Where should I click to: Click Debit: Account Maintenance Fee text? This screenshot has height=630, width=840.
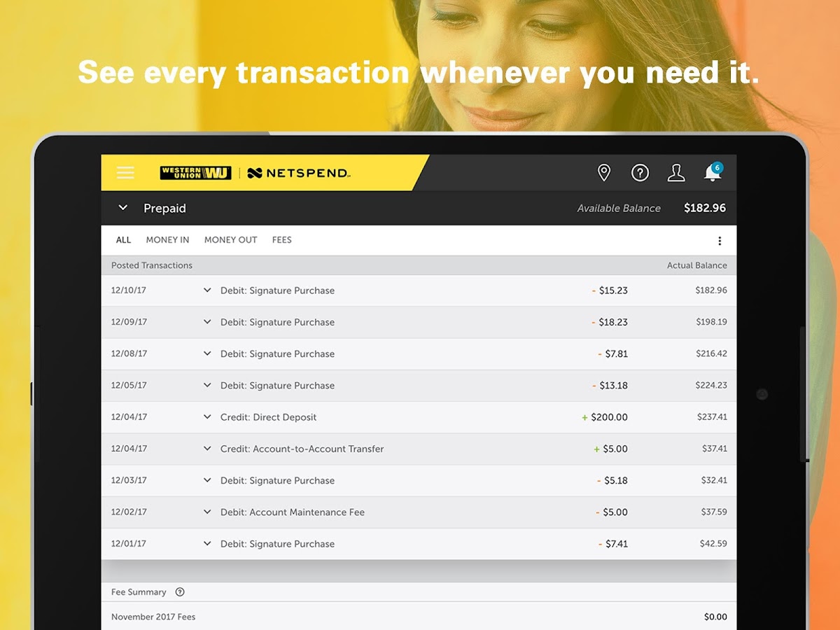click(x=293, y=512)
